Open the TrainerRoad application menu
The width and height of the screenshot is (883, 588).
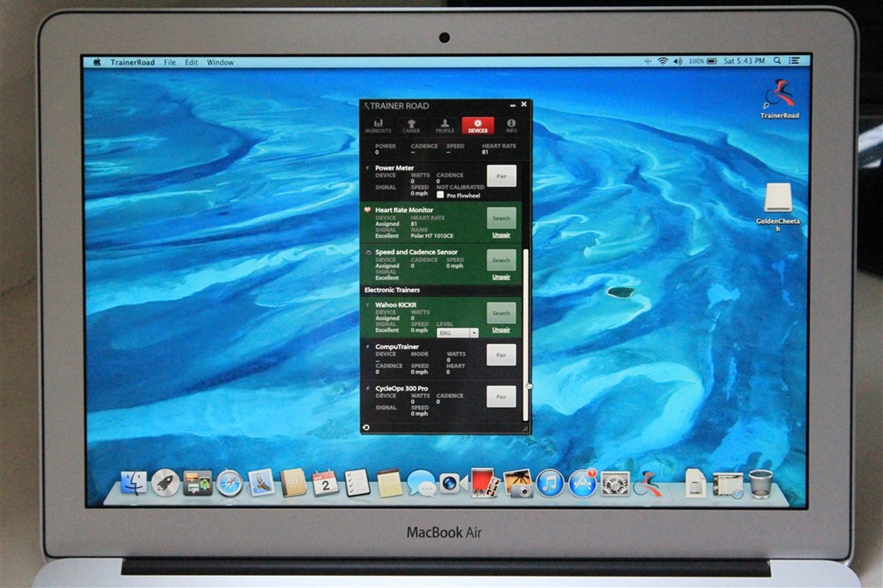132,63
